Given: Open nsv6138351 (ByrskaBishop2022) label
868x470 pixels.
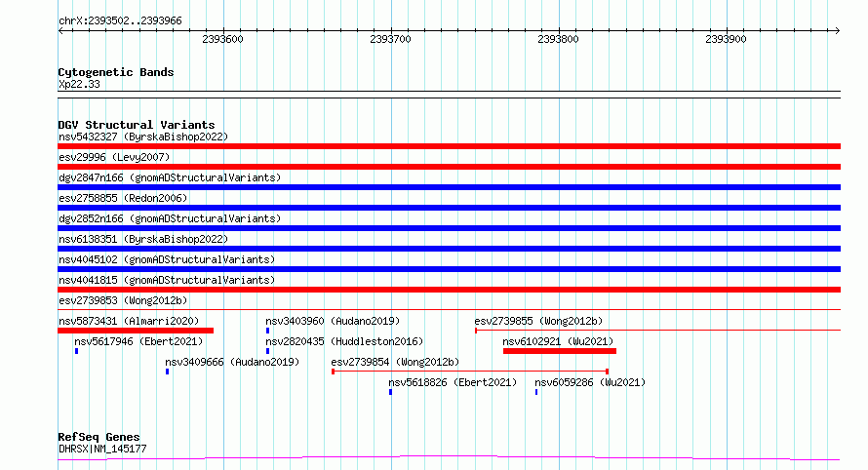Looking at the screenshot, I should (143, 239).
